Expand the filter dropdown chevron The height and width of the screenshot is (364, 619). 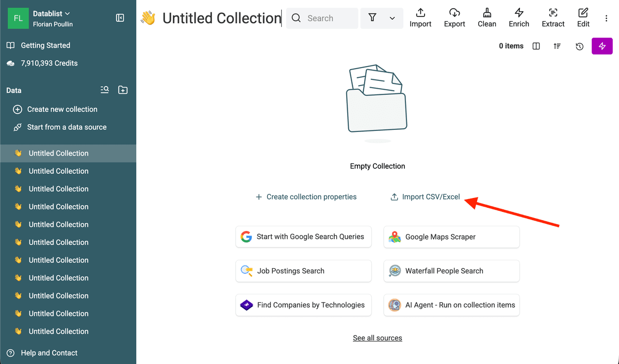(x=392, y=18)
